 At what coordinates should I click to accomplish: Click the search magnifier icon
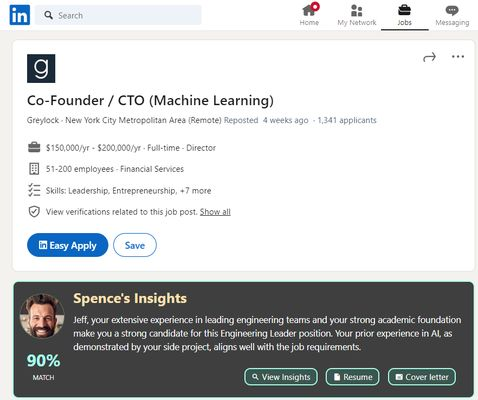coord(49,15)
